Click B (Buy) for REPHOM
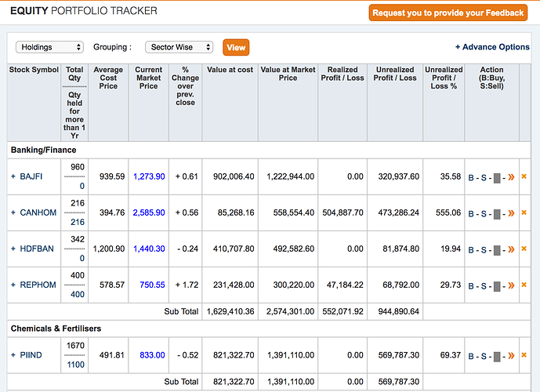The width and height of the screenshot is (540, 392). [x=471, y=286]
